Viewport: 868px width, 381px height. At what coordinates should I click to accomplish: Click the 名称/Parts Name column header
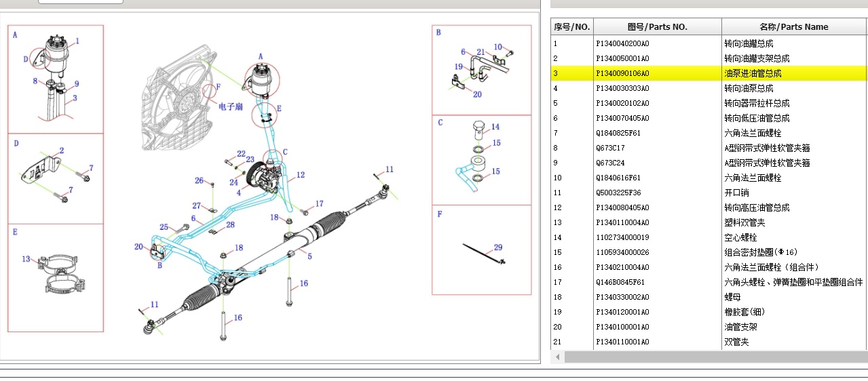click(794, 27)
